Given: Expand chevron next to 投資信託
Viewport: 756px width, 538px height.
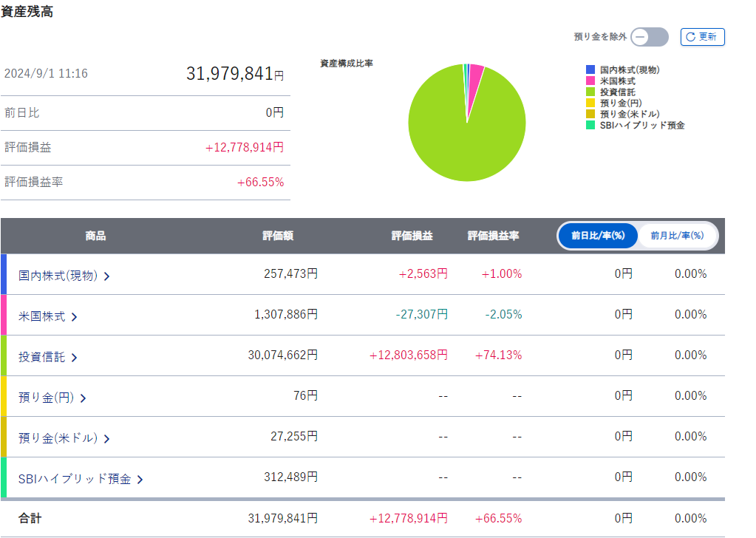Looking at the screenshot, I should (75, 358).
